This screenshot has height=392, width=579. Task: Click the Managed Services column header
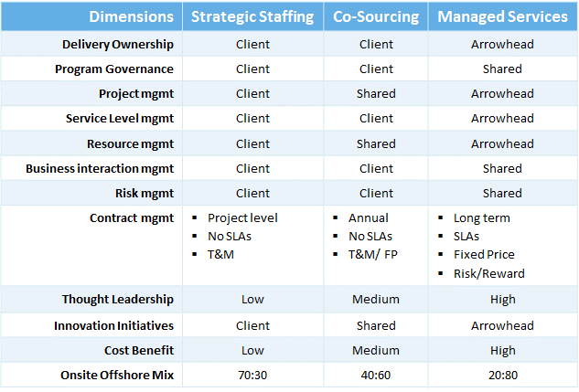(x=502, y=16)
